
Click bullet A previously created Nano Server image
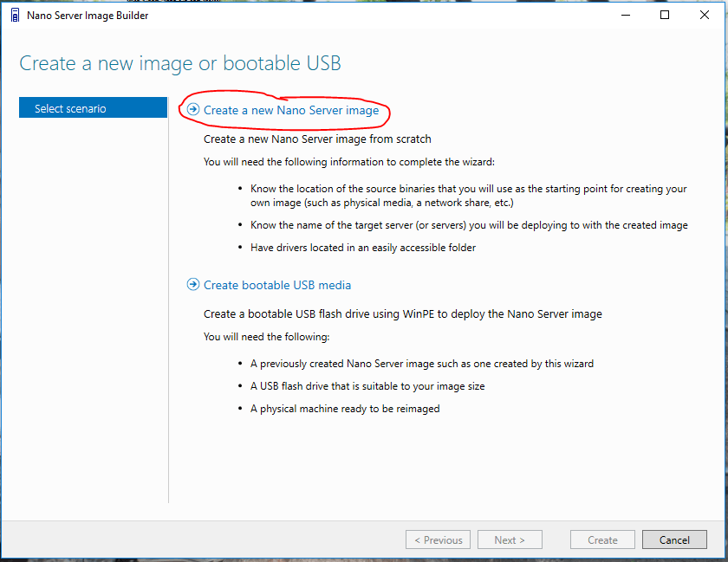click(422, 364)
